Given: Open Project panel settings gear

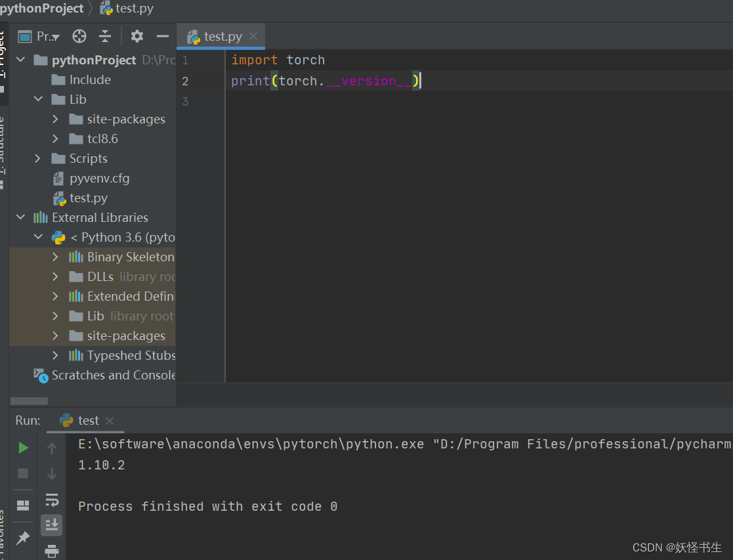Looking at the screenshot, I should (137, 36).
